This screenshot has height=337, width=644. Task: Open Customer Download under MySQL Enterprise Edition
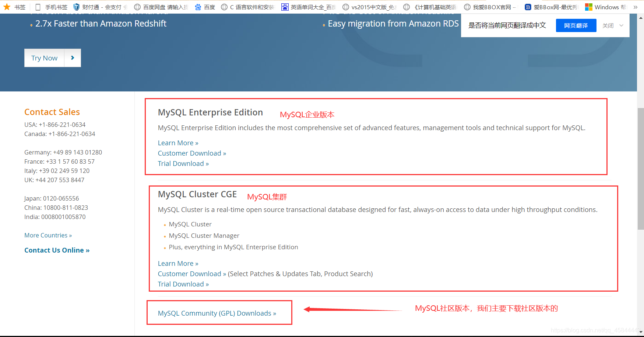(x=192, y=153)
